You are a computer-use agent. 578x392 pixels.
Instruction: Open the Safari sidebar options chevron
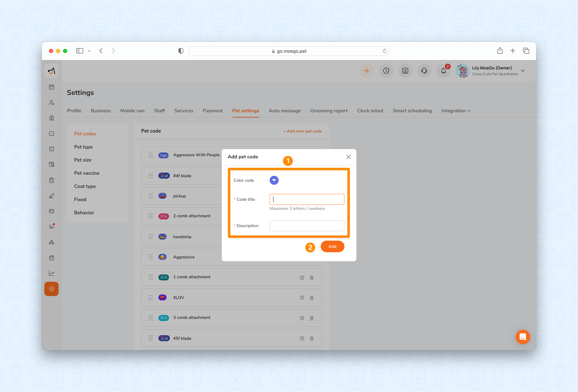click(89, 51)
